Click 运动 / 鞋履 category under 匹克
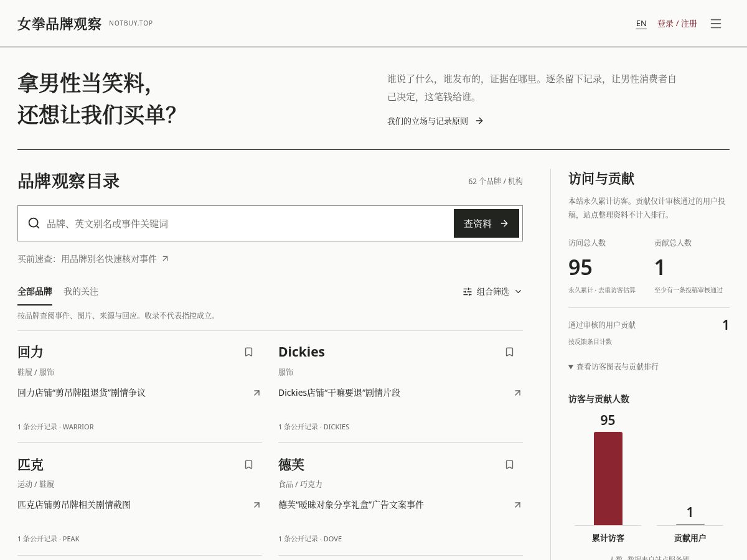Image resolution: width=747 pixels, height=560 pixels. [x=35, y=484]
